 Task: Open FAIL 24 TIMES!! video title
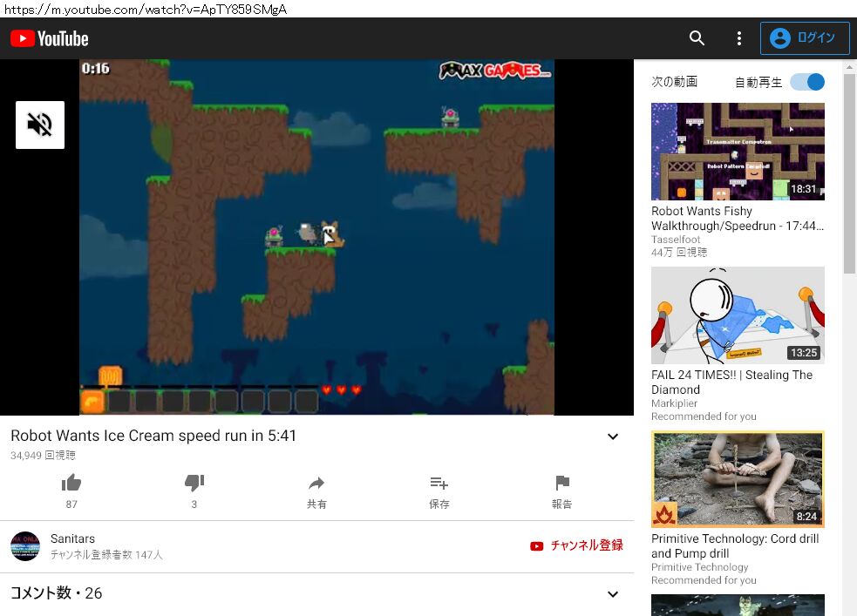[731, 382]
